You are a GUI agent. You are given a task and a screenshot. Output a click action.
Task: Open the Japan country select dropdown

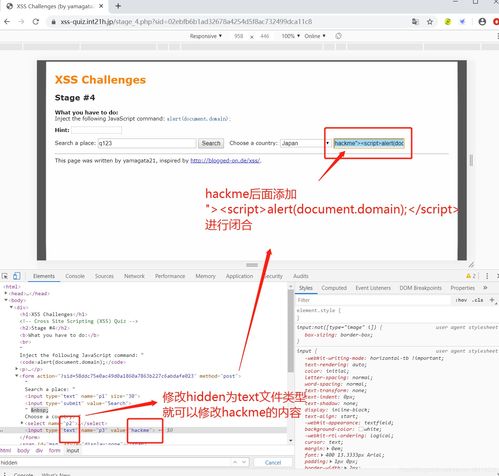pyautogui.click(x=305, y=143)
